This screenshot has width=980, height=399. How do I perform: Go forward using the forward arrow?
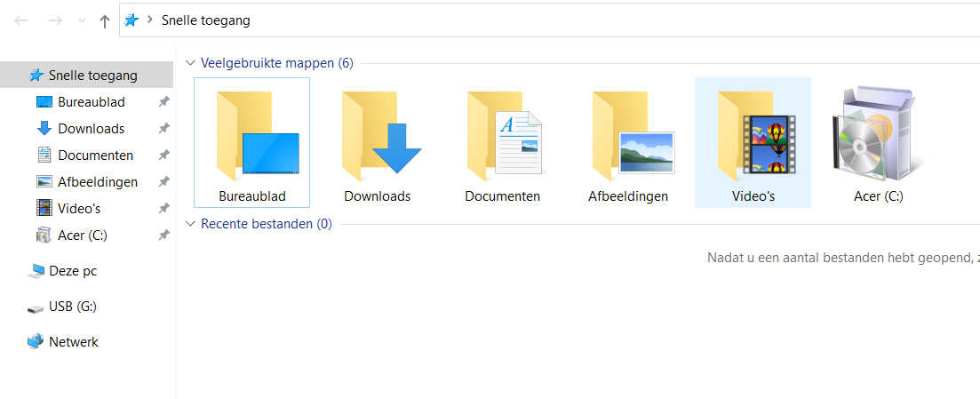point(55,20)
